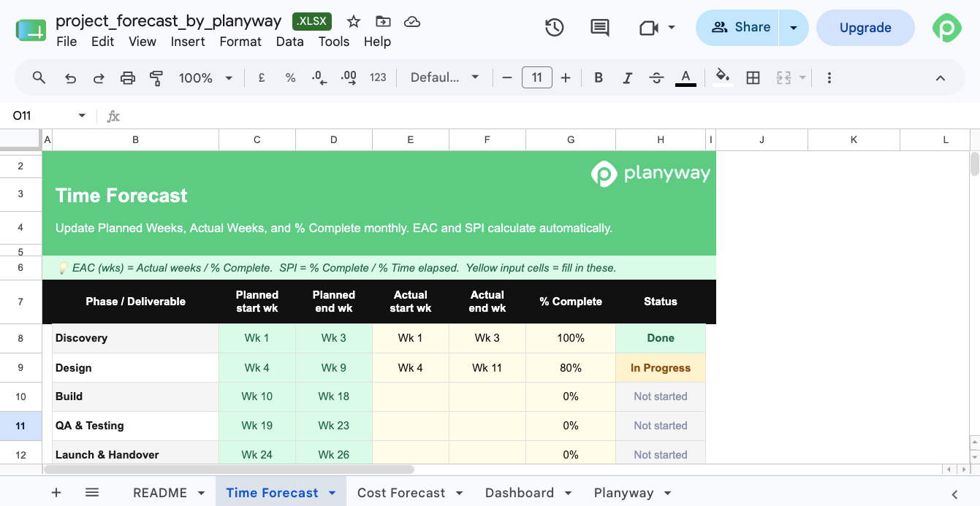Viewport: 980px width, 506px height.
Task: Expand Share options dropdown arrow
Action: (x=794, y=28)
